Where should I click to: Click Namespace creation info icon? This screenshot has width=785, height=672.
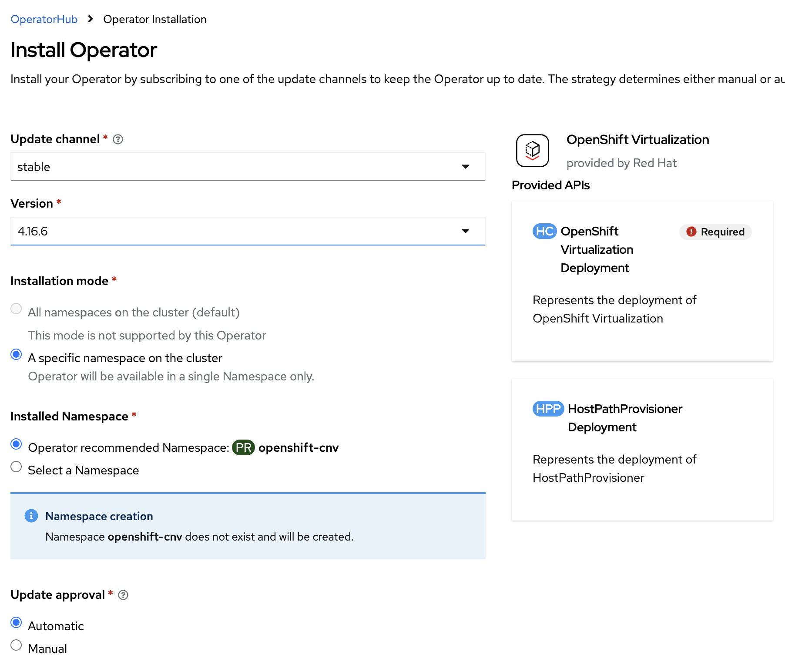(31, 516)
